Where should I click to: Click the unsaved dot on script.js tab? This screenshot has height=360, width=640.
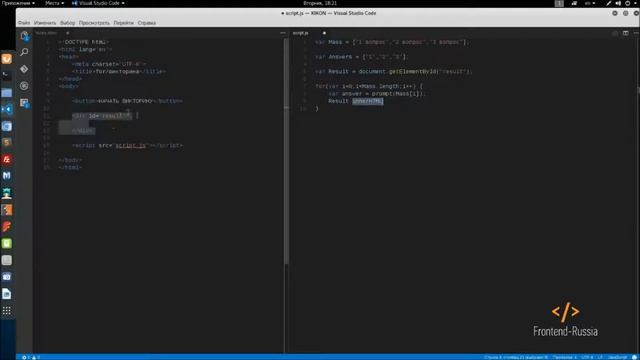[324, 33]
